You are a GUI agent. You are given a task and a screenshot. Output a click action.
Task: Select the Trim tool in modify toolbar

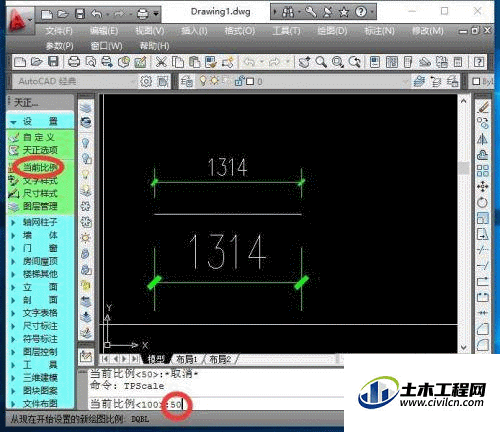coord(482,250)
